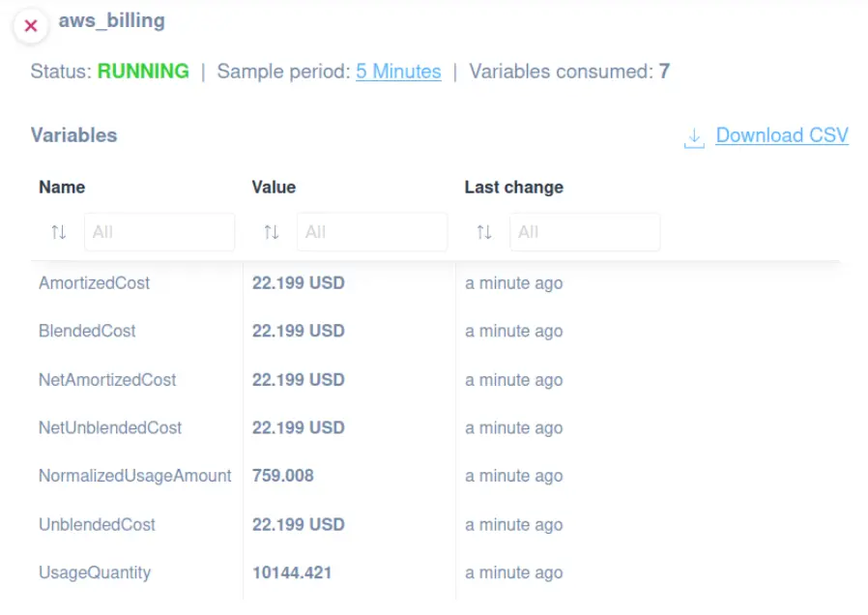Select the AmortizedCost variable name
Viewport: 868px width, 615px height.
tap(94, 283)
